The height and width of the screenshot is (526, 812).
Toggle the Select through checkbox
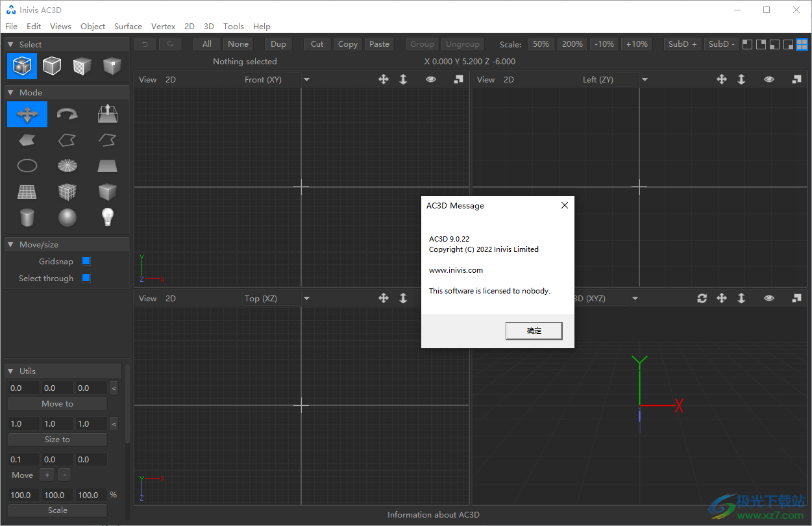point(86,278)
